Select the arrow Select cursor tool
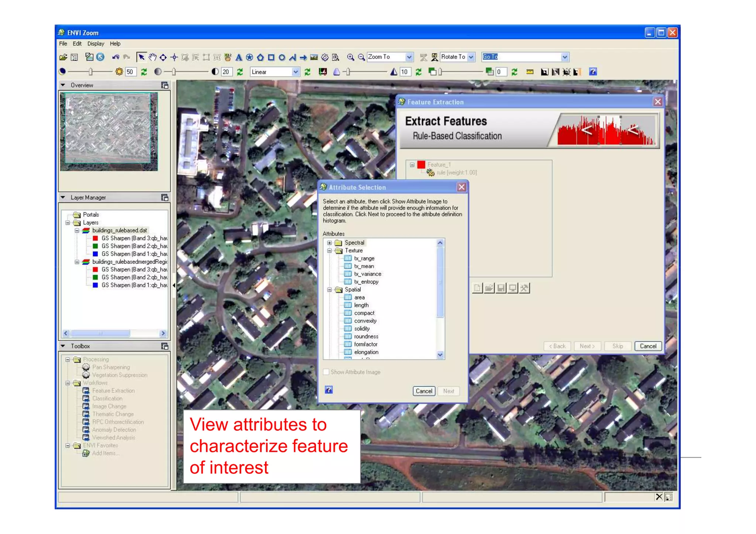 pyautogui.click(x=141, y=57)
